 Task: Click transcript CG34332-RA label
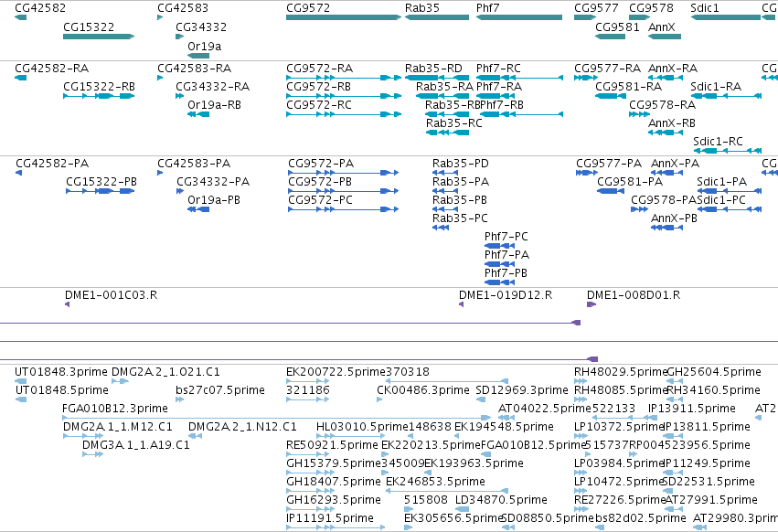coord(213,86)
